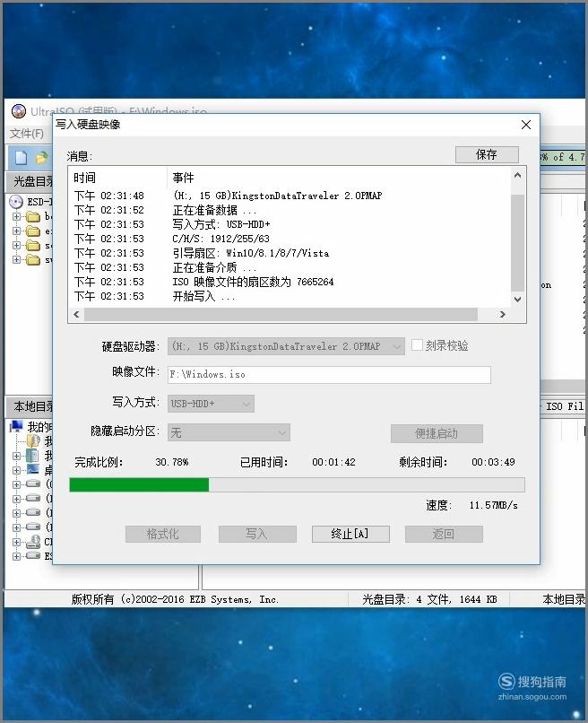Click the message log vertical scrollbar thumb
Viewport: 588px width, 723px height.
(517, 242)
